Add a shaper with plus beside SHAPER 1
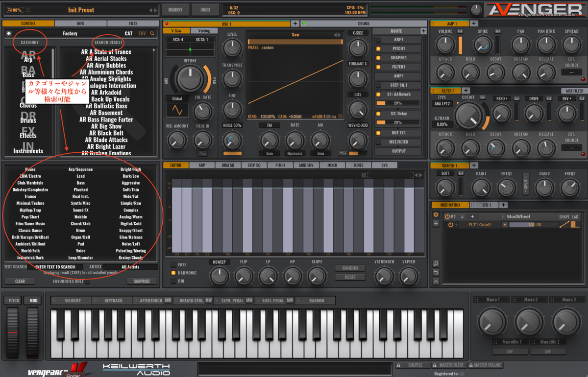The height and width of the screenshot is (377, 588). point(474,165)
